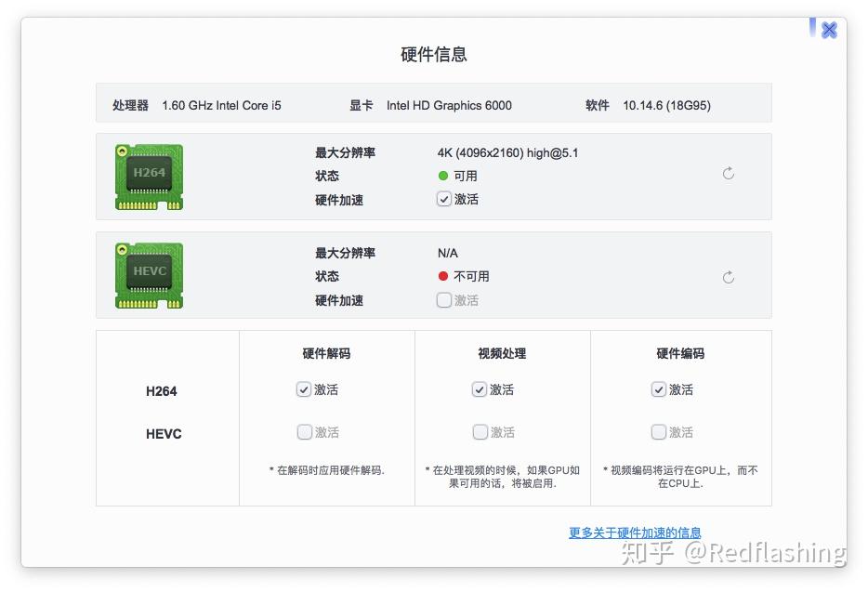Toggle HEVC hardware acceleration checkbox
This screenshot has height=592, width=868.
pos(444,300)
